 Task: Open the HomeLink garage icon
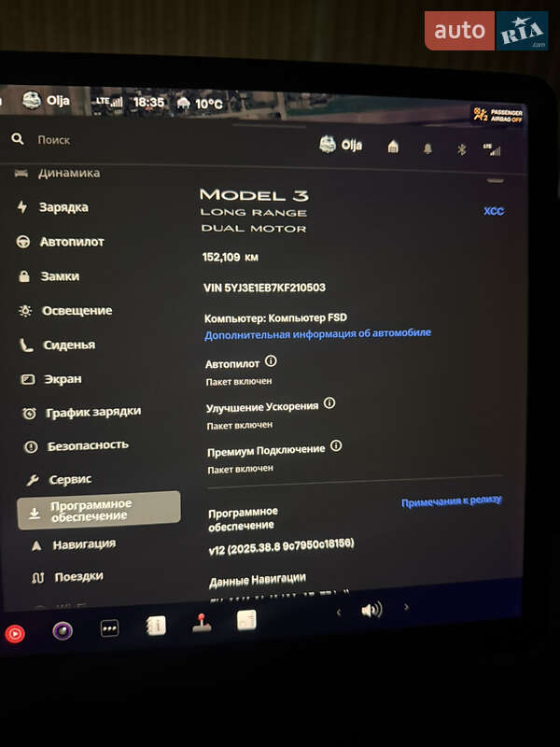[393, 147]
